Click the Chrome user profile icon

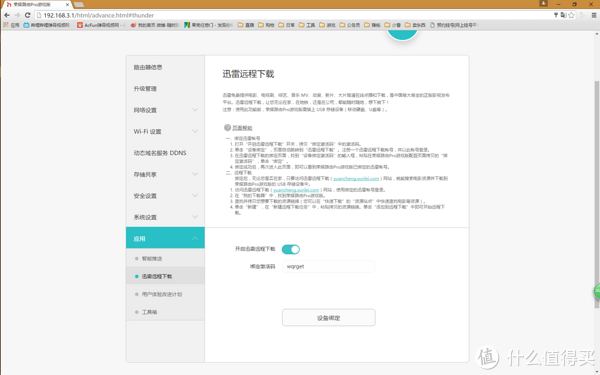coord(543,3)
